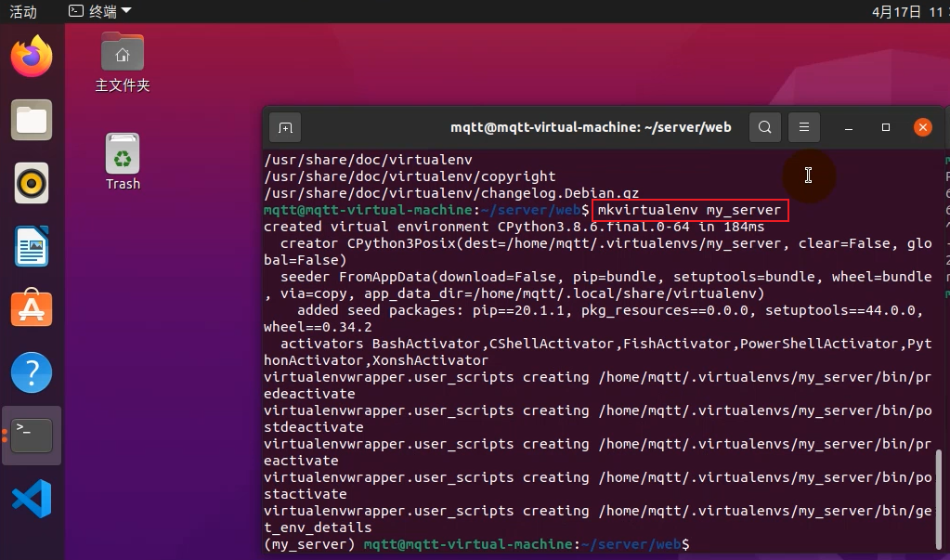Click 活动 Activities in top bar

coord(23,11)
